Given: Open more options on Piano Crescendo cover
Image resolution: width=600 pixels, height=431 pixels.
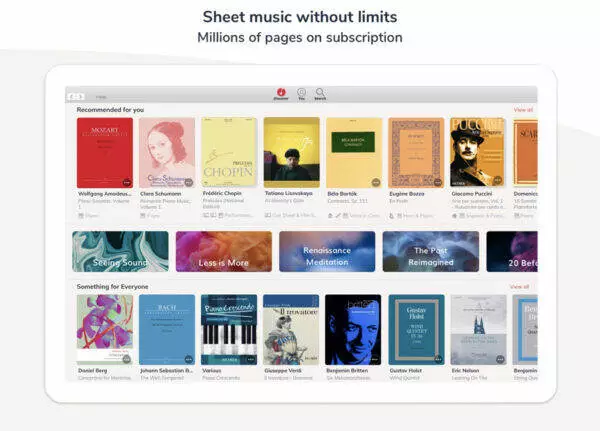Looking at the screenshot, I should [x=251, y=359].
